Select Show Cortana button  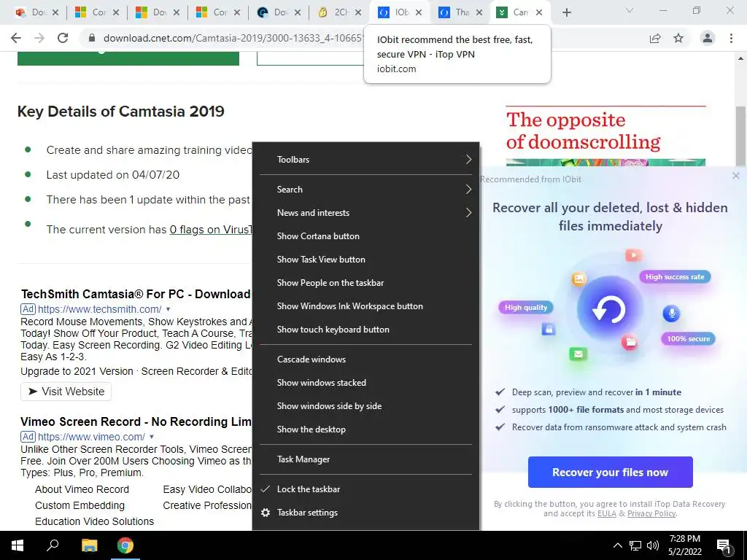coord(366,236)
